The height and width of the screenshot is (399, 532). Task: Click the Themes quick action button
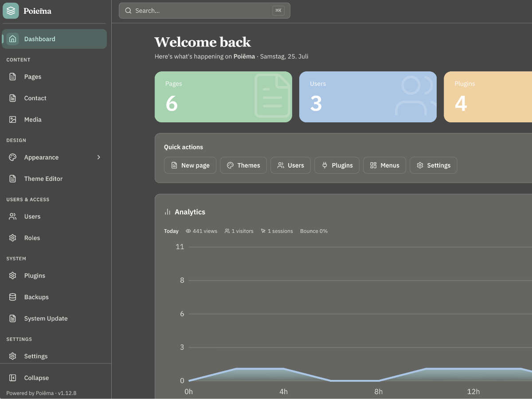tap(243, 165)
